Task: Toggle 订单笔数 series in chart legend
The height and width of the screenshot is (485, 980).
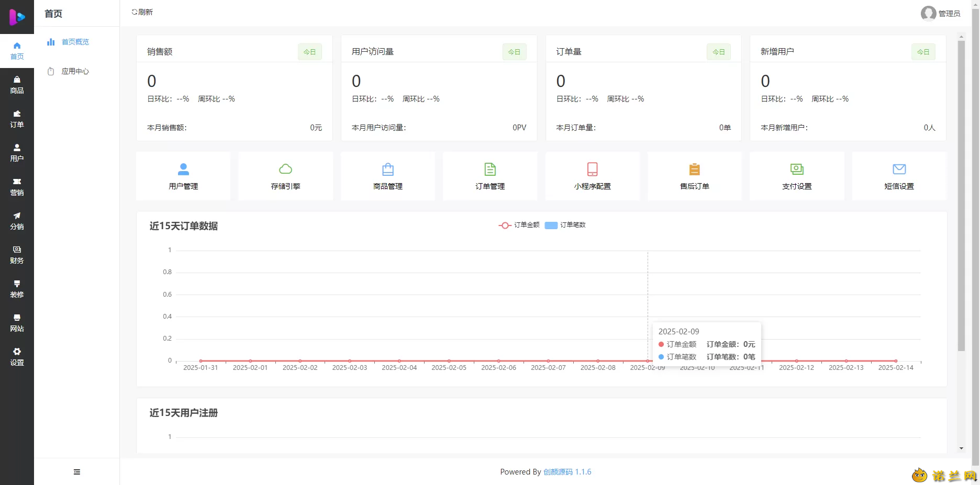Action: click(x=565, y=225)
